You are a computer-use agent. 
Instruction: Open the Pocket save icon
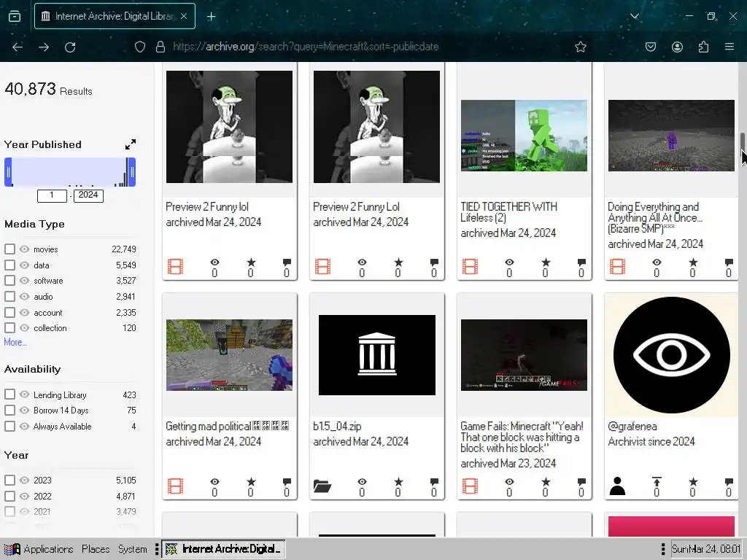pos(650,47)
